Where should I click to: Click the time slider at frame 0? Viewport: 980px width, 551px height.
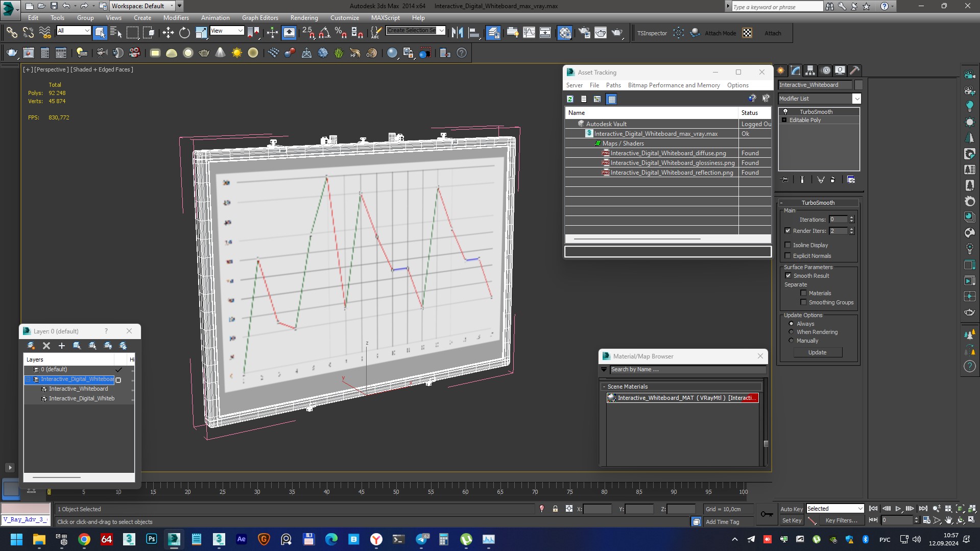pos(49,492)
